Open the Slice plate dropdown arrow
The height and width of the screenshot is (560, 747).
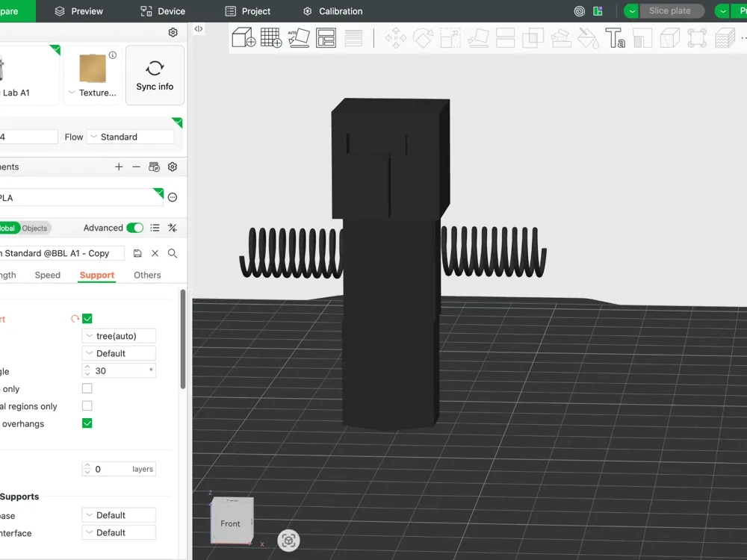[632, 11]
